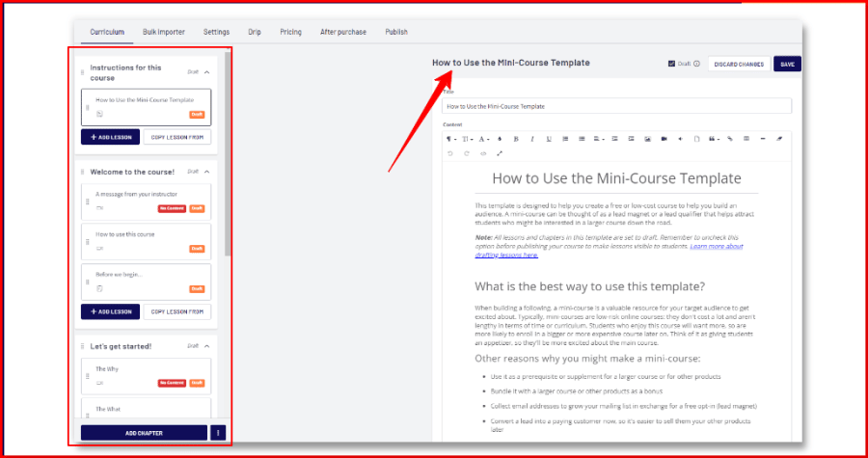Uncheck the Draft checkbox for this lesson

672,64
